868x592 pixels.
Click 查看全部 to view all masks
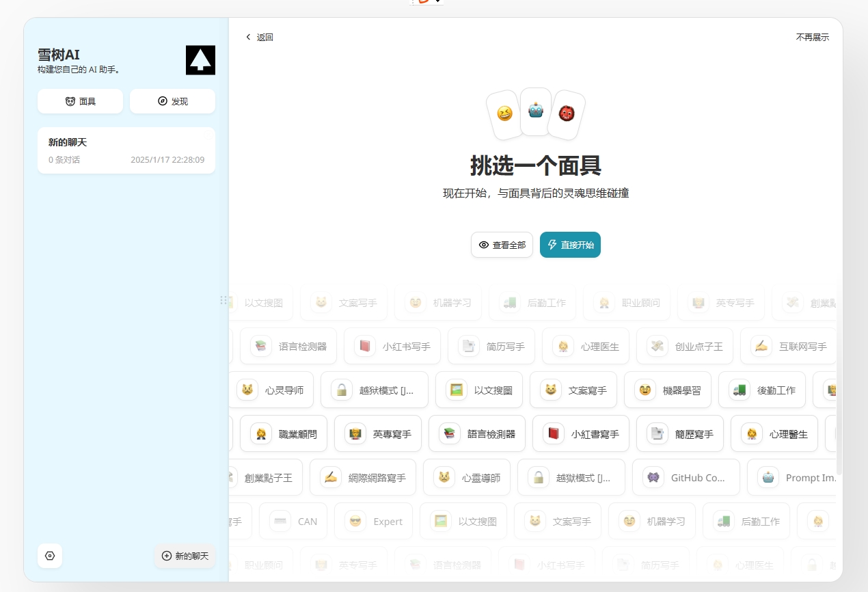point(502,245)
